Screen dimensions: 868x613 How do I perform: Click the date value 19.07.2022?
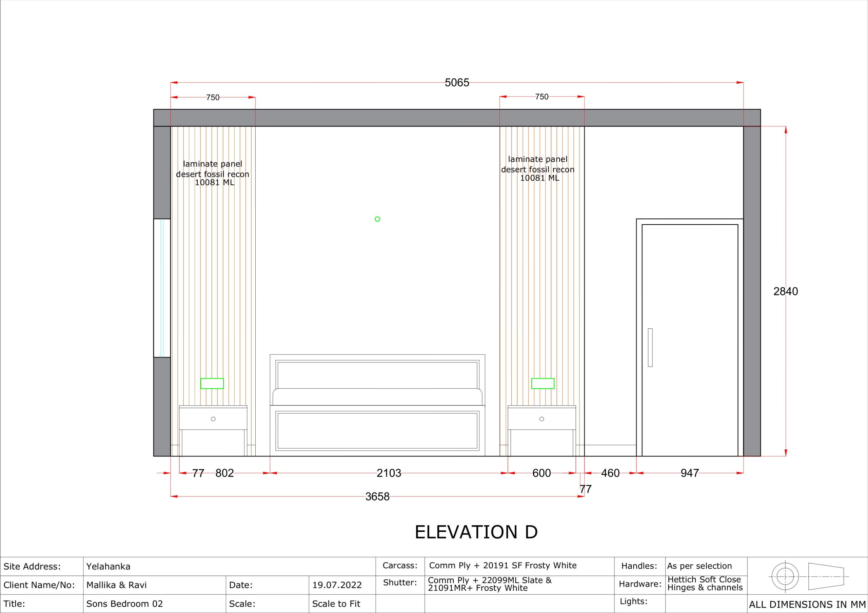pos(337,585)
